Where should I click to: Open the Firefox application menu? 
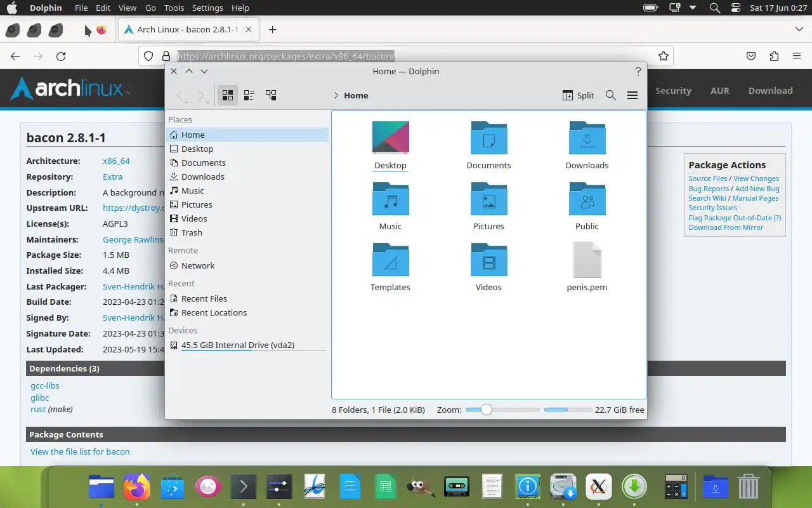(x=797, y=56)
